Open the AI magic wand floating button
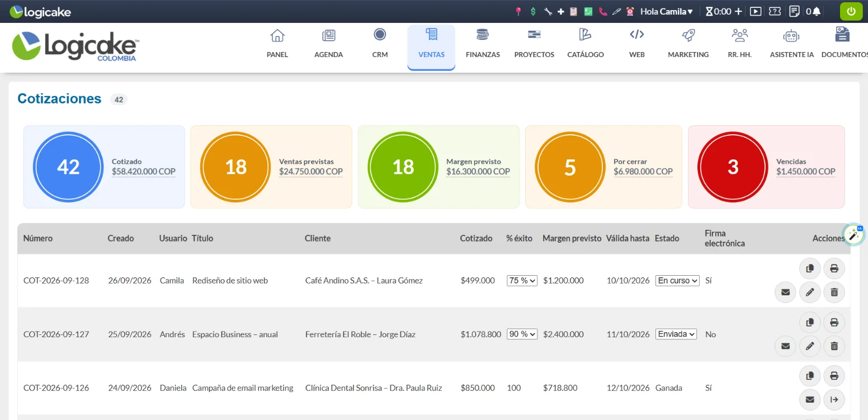 coord(853,235)
